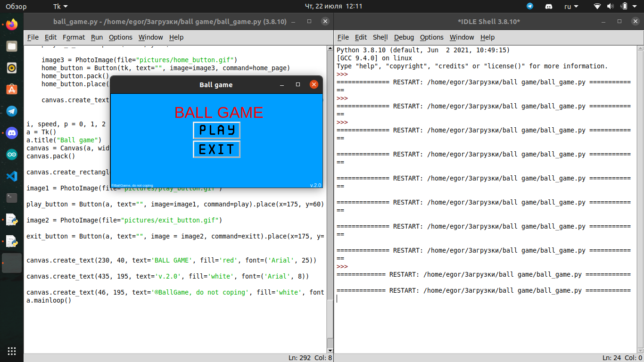The width and height of the screenshot is (644, 362).
Task: Click the last RESTART line in Shell
Action: 484,290
